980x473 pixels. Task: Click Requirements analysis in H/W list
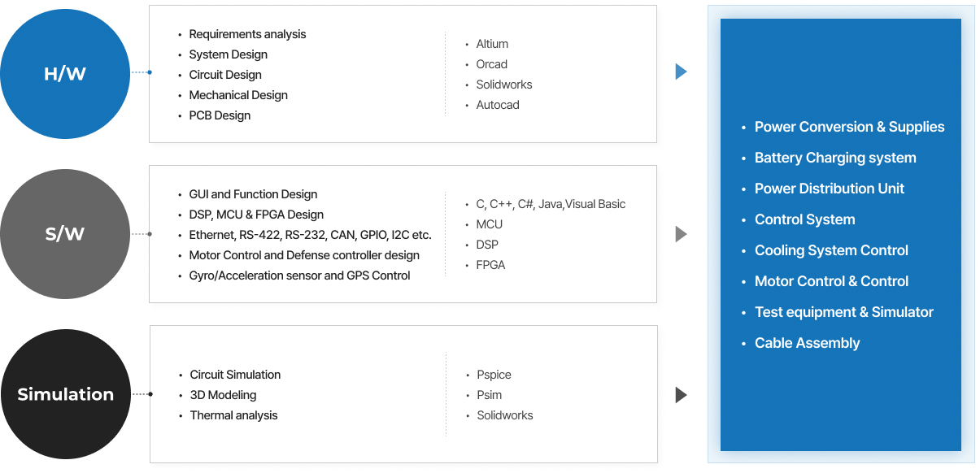click(247, 34)
